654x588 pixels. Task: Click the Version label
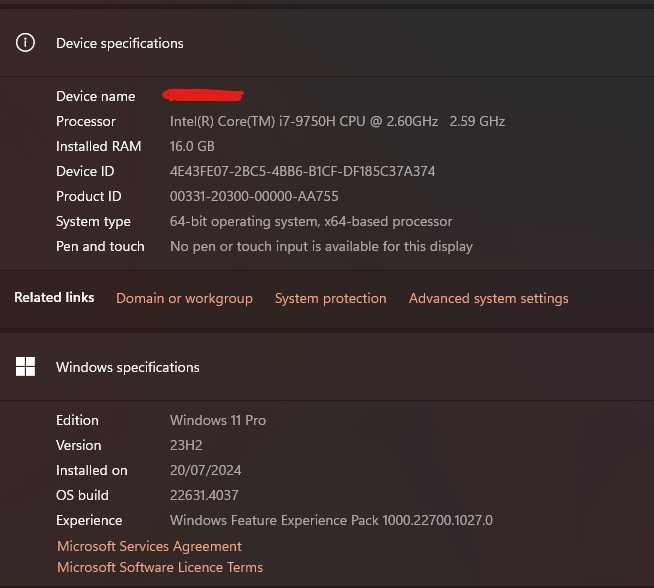pyautogui.click(x=78, y=445)
